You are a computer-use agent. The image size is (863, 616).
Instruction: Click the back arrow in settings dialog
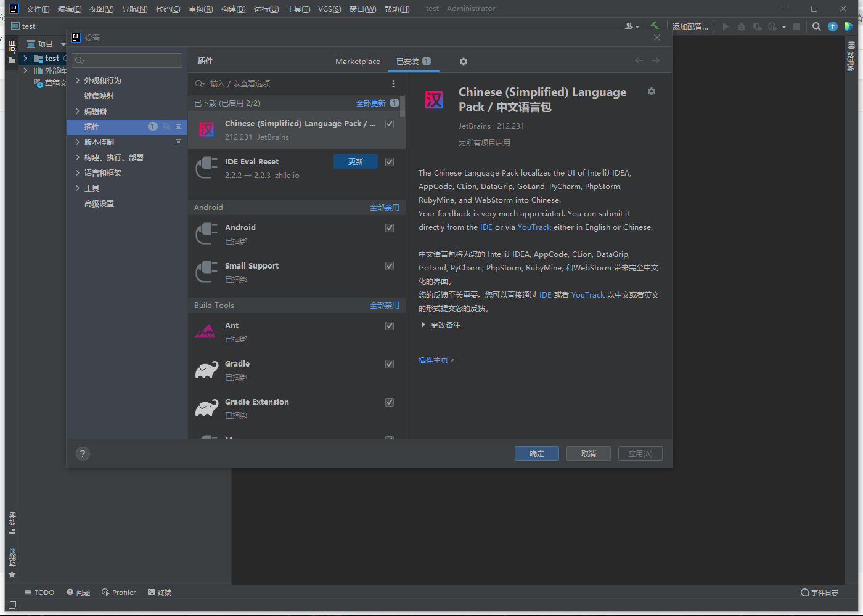[639, 60]
